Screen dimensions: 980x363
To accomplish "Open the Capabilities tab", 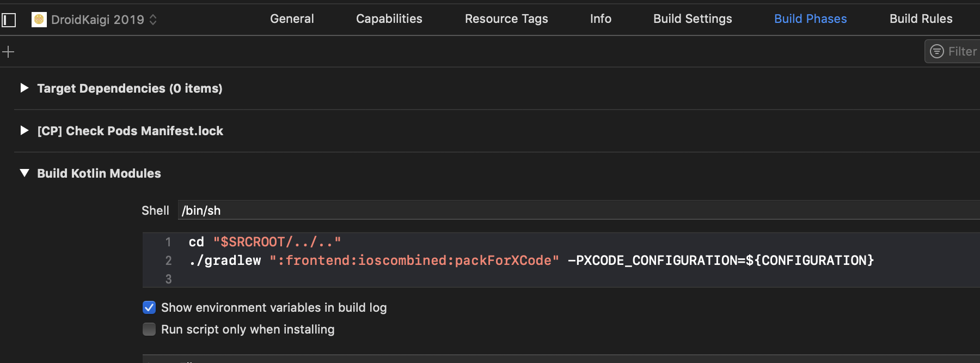I will pyautogui.click(x=389, y=19).
